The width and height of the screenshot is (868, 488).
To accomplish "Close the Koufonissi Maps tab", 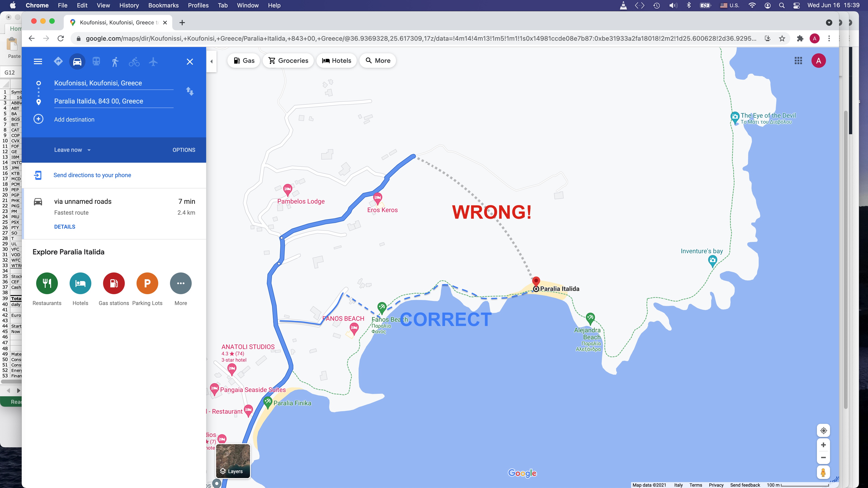I will click(x=165, y=23).
